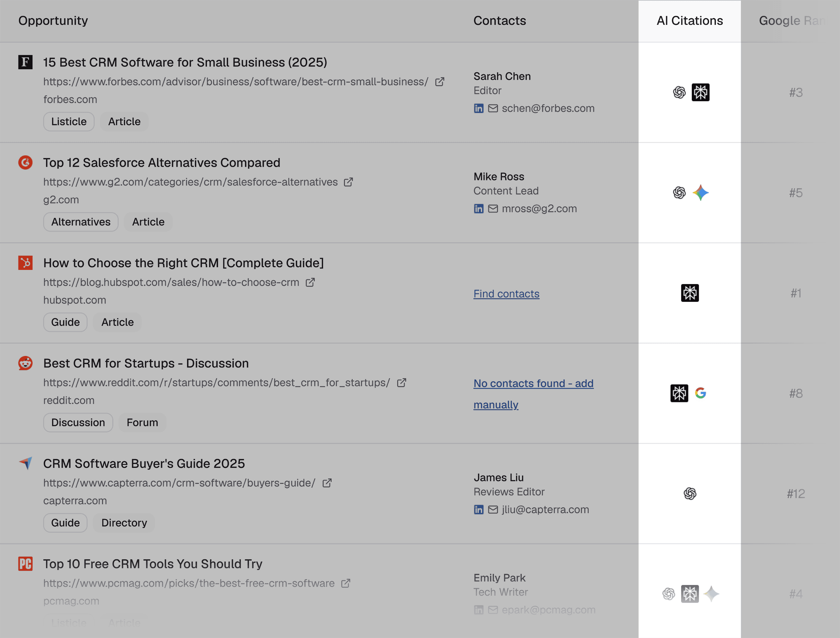This screenshot has height=638, width=840.
Task: Open the forbes.com best-crm-small-business URL
Action: 236,82
